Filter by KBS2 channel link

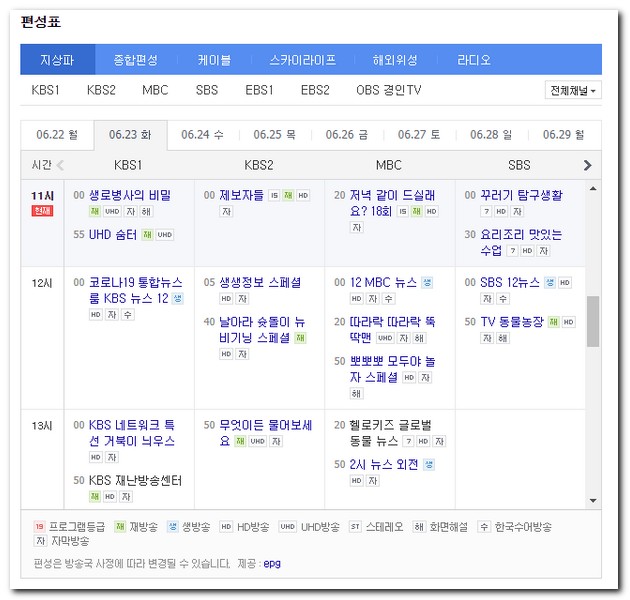pyautogui.click(x=101, y=90)
